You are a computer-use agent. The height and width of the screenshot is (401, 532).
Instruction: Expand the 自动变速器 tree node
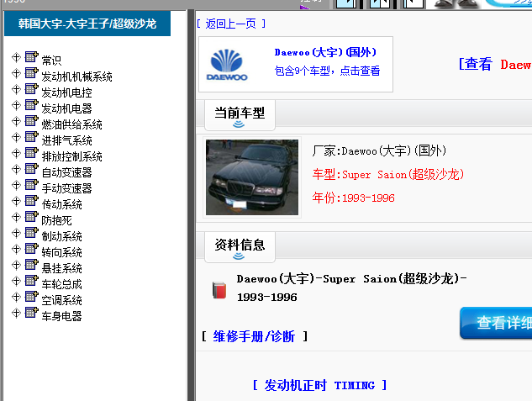click(x=16, y=169)
